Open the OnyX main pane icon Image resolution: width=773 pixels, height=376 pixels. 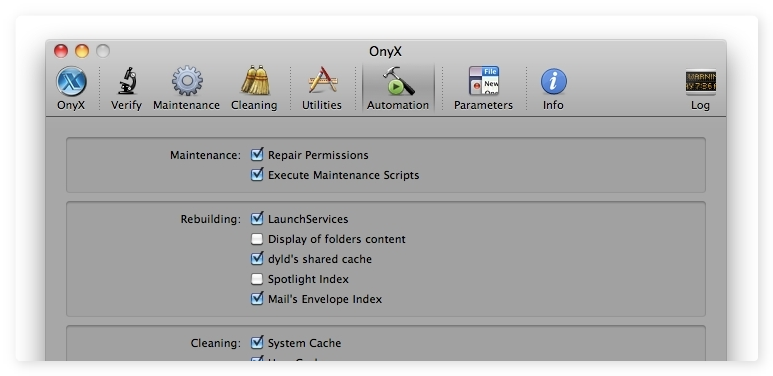tap(71, 81)
